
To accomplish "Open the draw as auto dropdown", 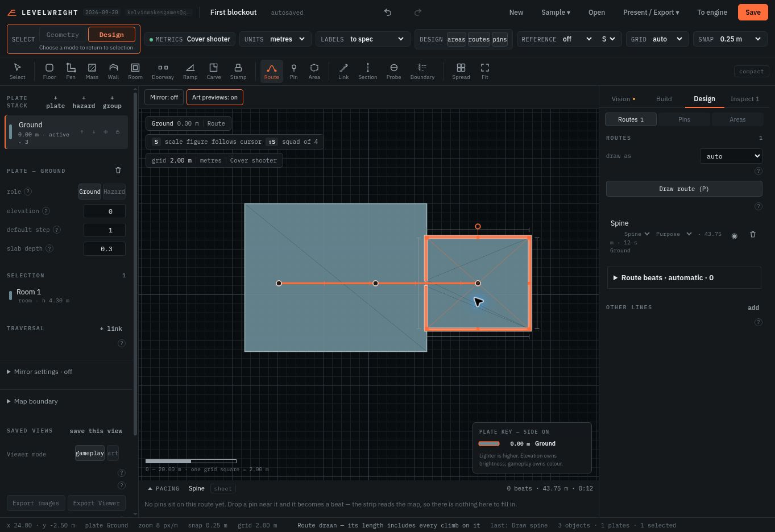I will (x=731, y=156).
